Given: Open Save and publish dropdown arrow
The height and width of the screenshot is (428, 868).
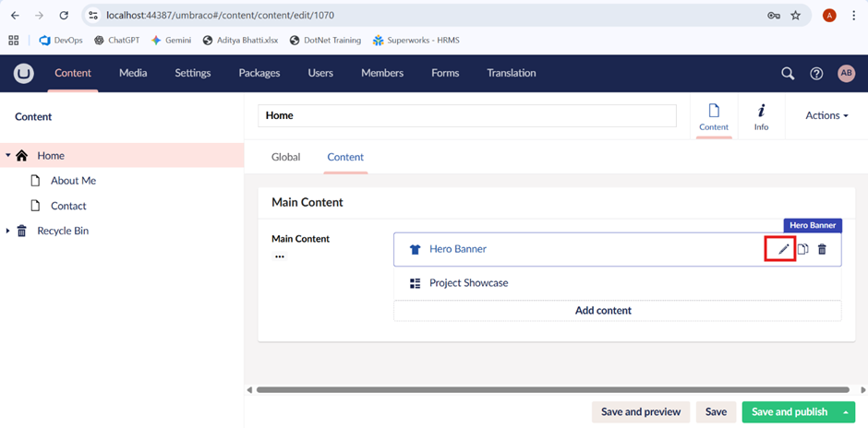Looking at the screenshot, I should click(845, 411).
